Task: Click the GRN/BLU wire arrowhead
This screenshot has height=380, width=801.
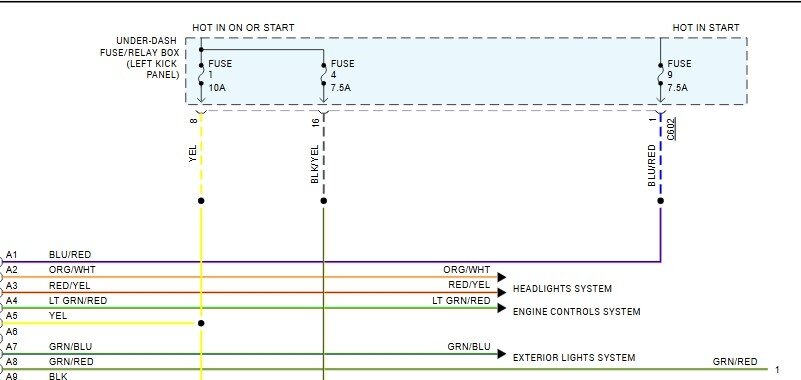Action: click(x=502, y=354)
